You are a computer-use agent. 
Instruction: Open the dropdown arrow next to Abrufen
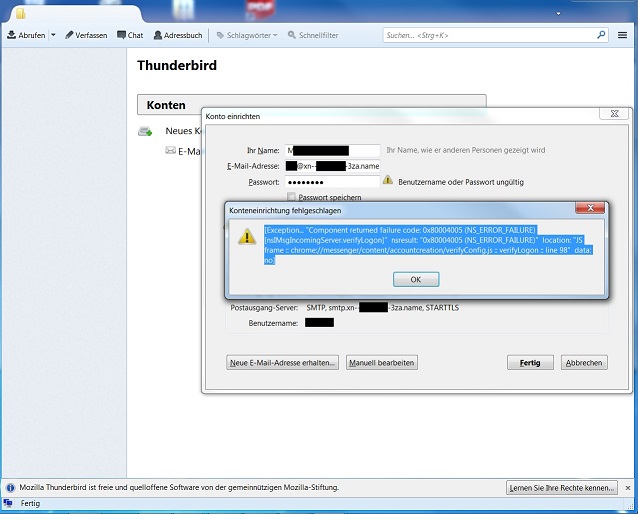[x=53, y=35]
